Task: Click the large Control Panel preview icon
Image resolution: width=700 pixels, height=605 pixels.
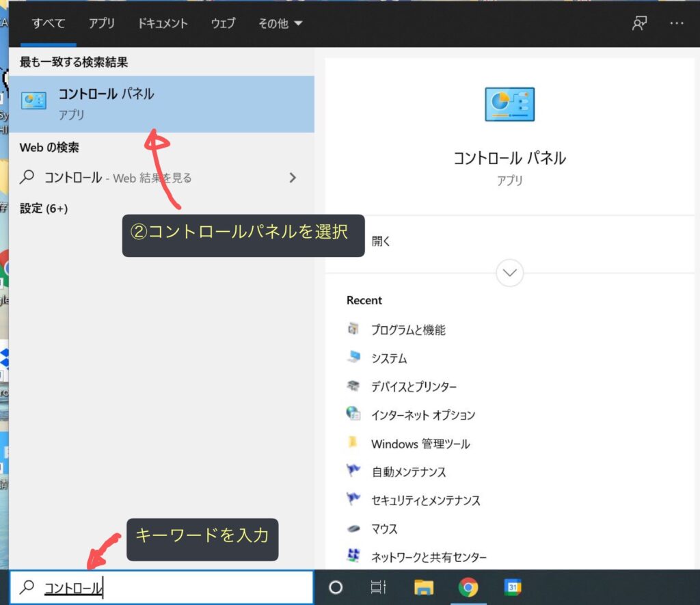Action: tap(509, 105)
